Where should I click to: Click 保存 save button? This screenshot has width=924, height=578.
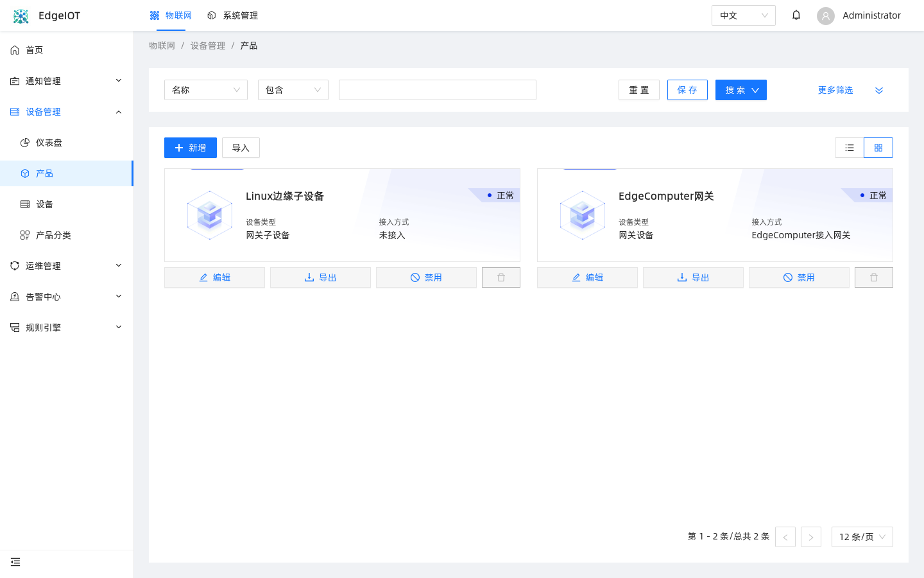tap(687, 90)
